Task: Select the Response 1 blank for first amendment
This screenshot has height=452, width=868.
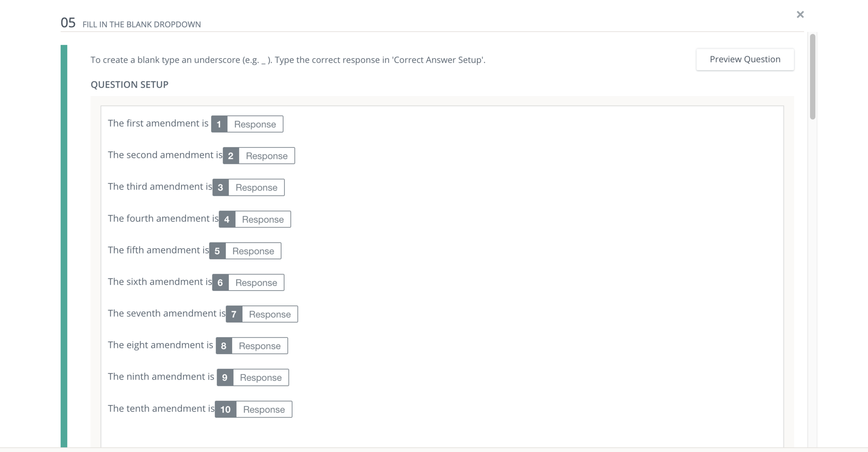Action: 255,124
